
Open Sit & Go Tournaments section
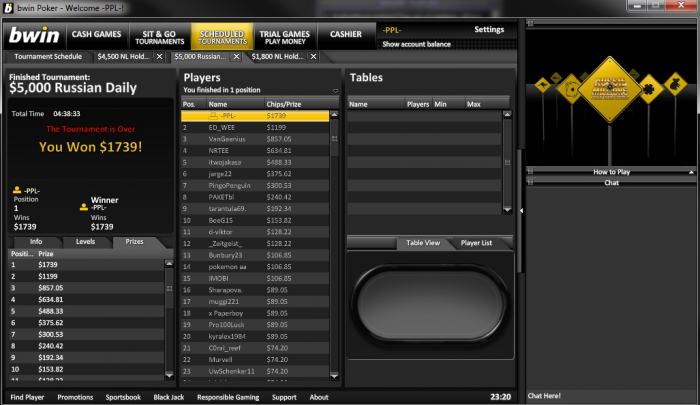[x=160, y=38]
